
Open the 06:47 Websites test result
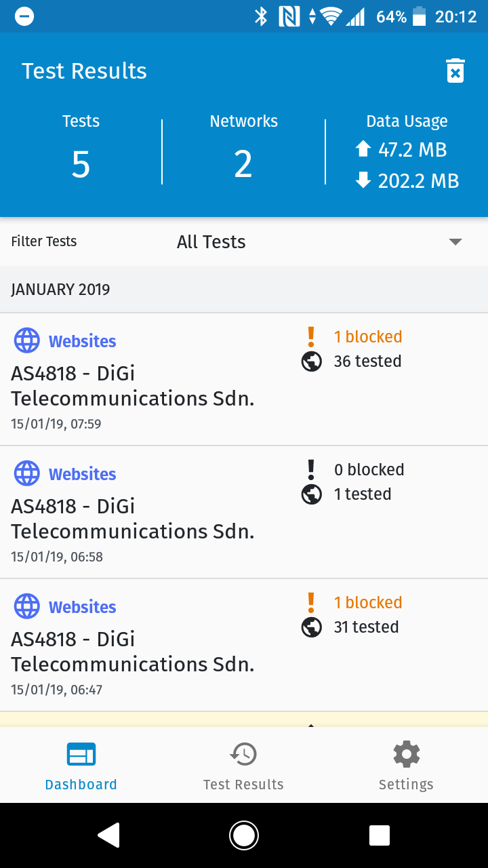(244, 646)
